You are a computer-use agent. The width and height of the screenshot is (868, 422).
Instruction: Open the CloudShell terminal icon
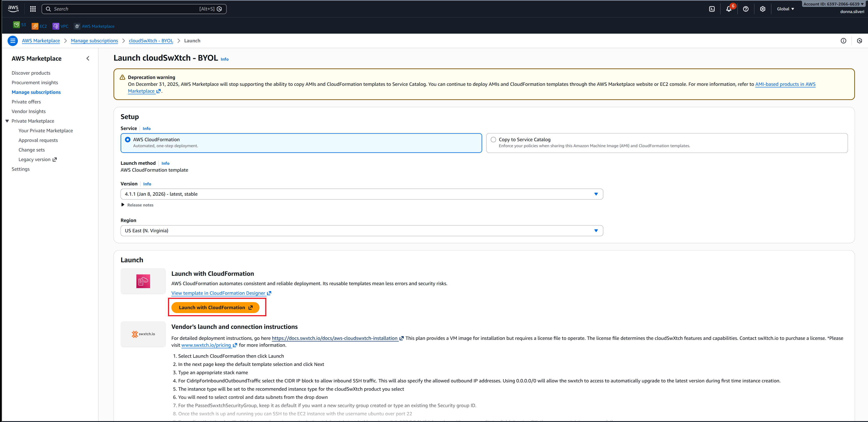[712, 9]
